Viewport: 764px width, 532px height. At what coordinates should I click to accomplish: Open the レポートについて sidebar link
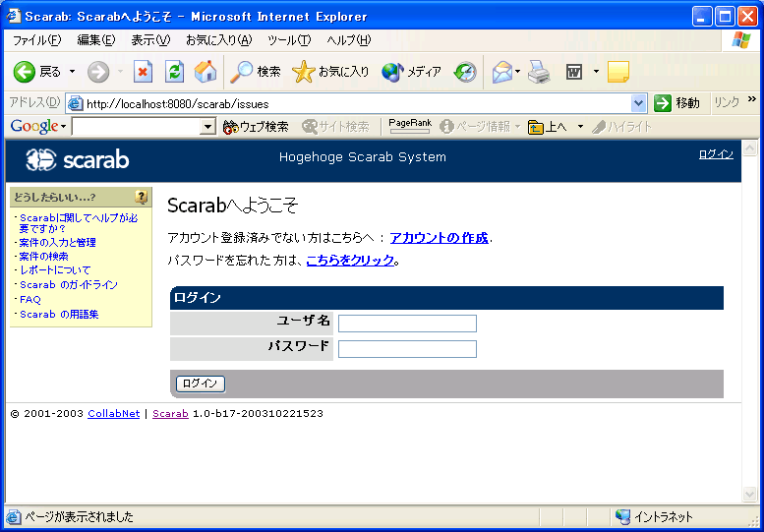(x=55, y=269)
